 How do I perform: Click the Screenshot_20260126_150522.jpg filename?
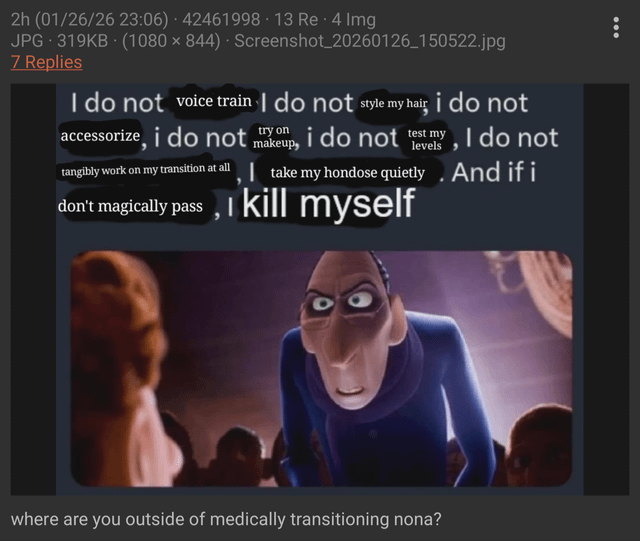[x=370, y=41]
